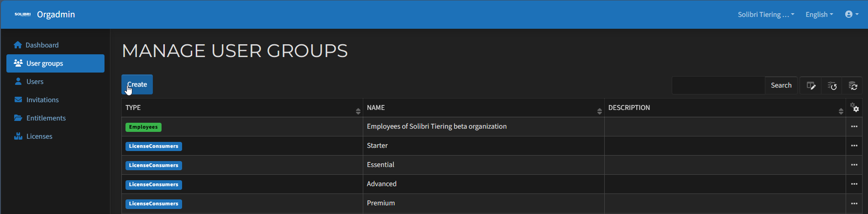Click the Create button

137,84
